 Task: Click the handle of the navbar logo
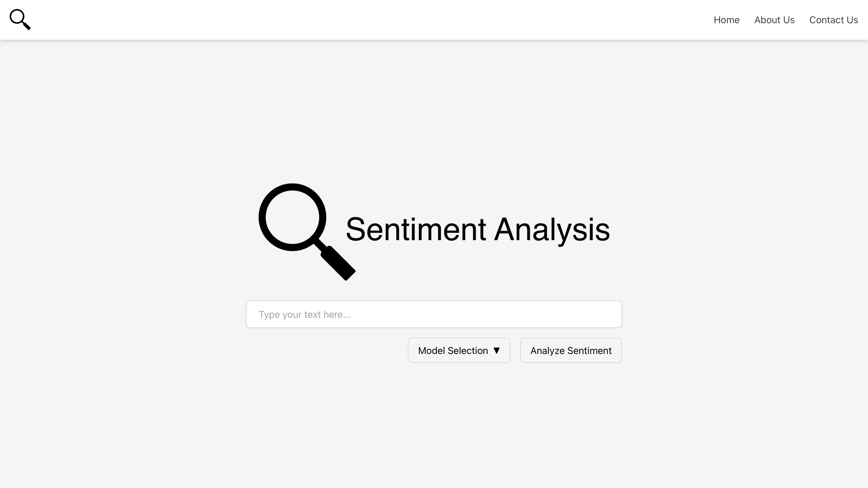tap(27, 26)
